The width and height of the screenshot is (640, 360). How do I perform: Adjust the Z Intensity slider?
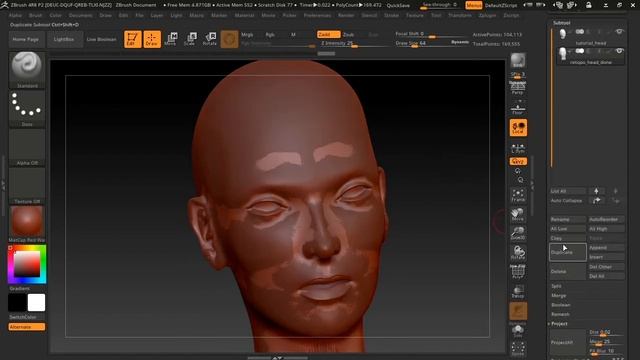point(353,43)
